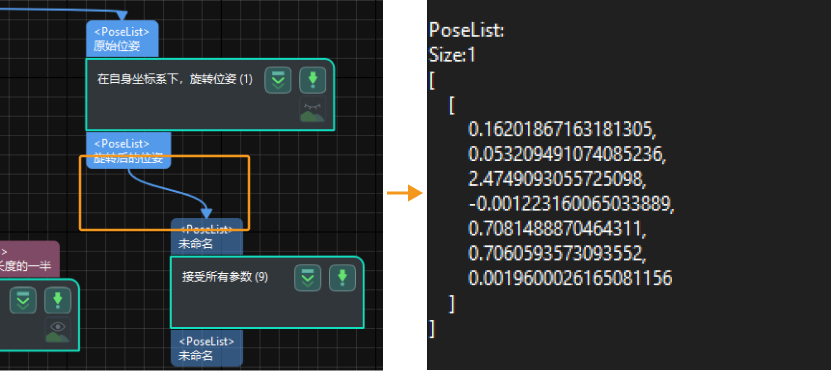Click the orange arrow pointing to output
Viewport: 831px width, 371px height.
405,193
